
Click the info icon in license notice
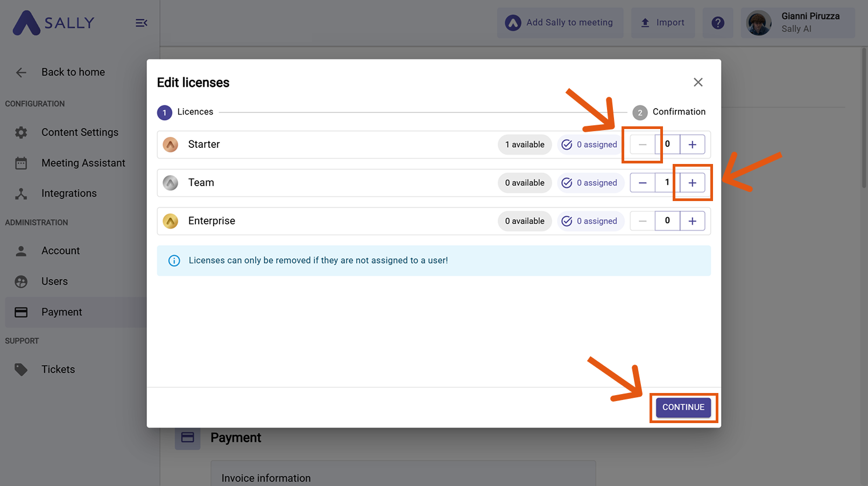174,260
